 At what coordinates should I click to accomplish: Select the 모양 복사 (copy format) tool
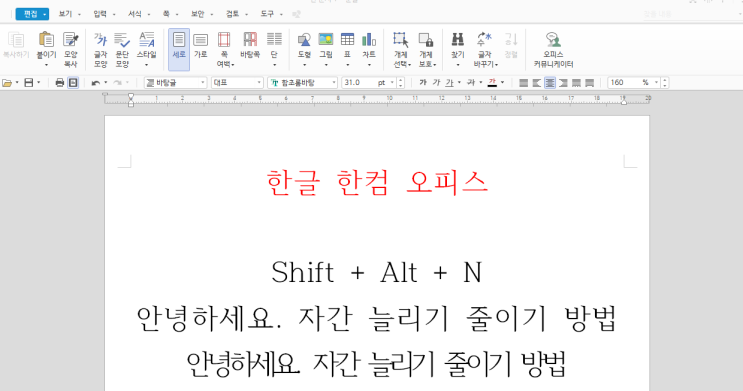tap(71, 49)
